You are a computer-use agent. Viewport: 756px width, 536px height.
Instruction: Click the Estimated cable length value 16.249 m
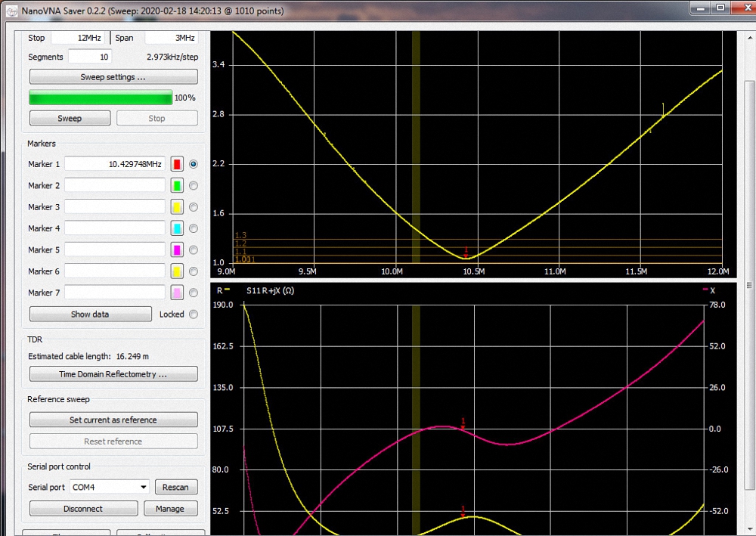click(x=132, y=357)
